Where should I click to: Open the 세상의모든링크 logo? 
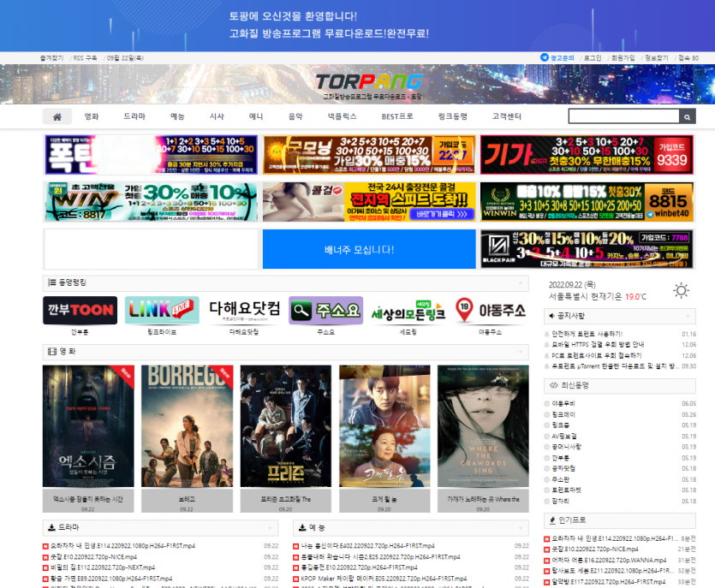tap(408, 311)
